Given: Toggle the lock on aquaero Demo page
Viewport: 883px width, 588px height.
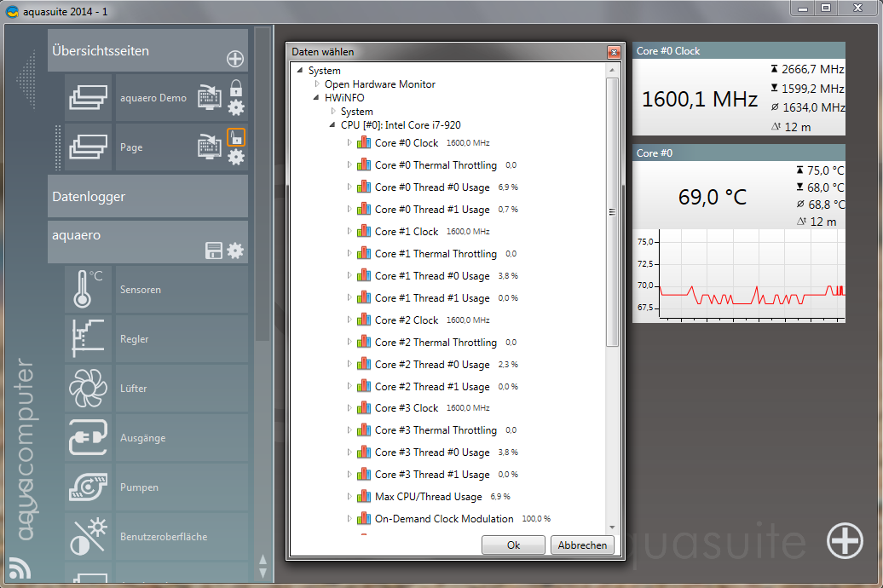Looking at the screenshot, I should [236, 88].
